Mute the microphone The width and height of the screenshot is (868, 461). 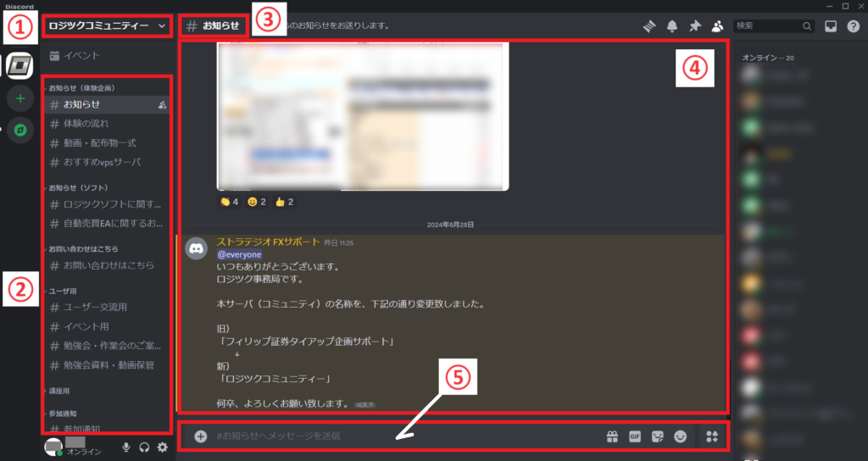pyautogui.click(x=126, y=447)
